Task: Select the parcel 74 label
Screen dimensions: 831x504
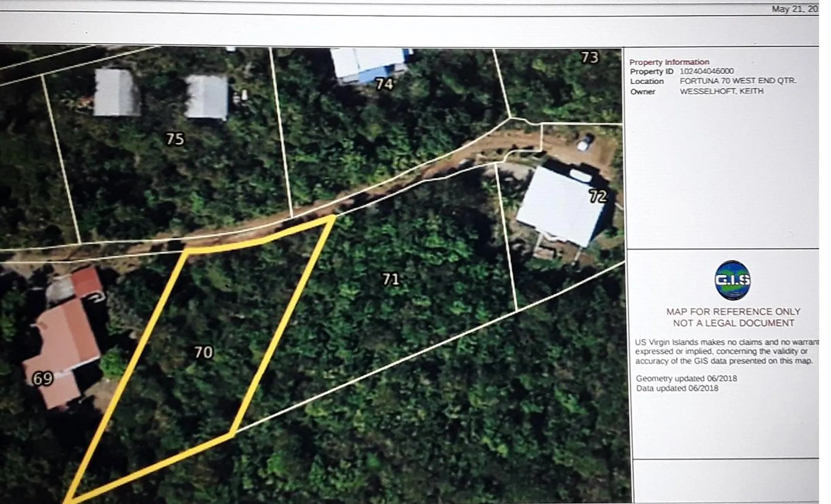Action: 384,84
